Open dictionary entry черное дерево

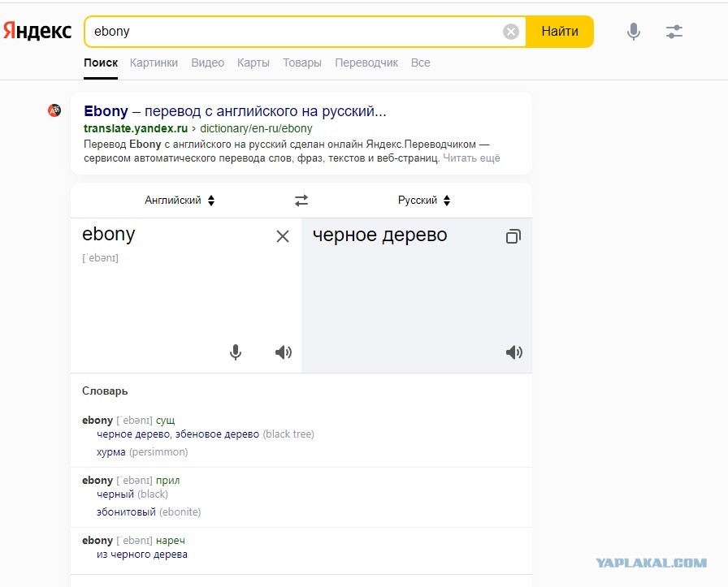coord(133,434)
